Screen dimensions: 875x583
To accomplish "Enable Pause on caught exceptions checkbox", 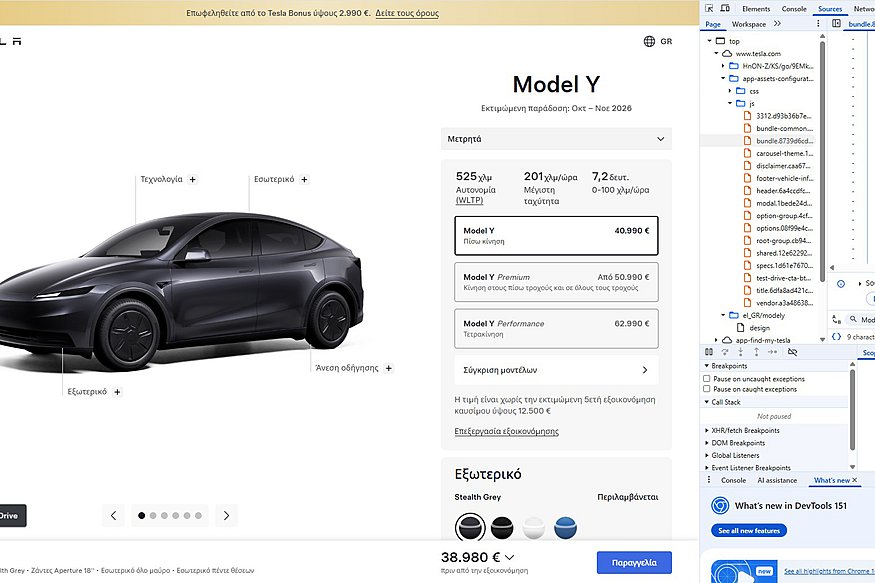I will pyautogui.click(x=706, y=389).
